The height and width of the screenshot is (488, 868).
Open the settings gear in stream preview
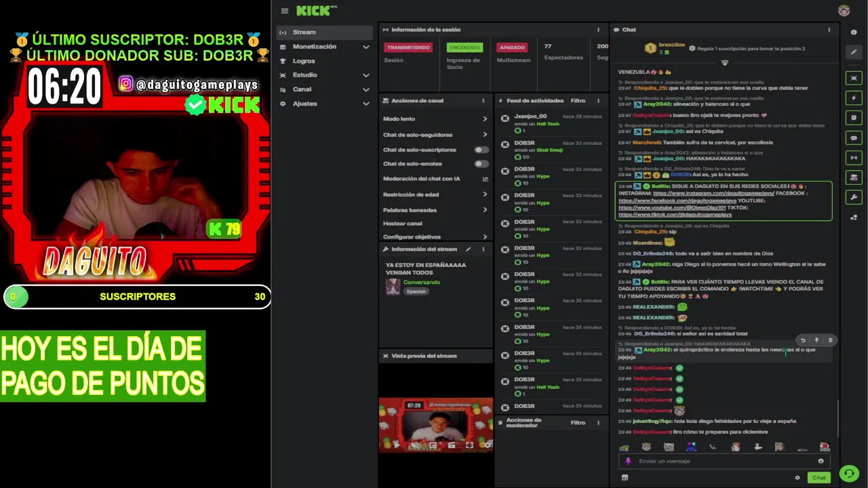(487, 445)
